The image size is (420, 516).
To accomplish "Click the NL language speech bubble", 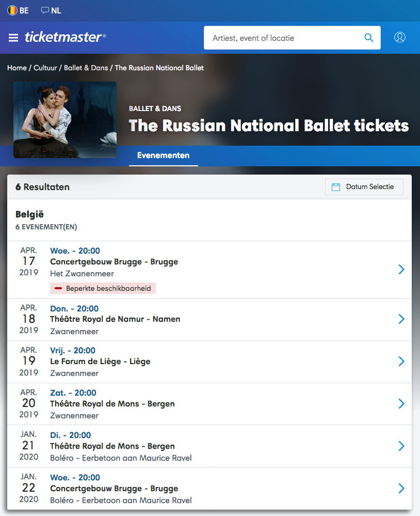I will coord(45,10).
